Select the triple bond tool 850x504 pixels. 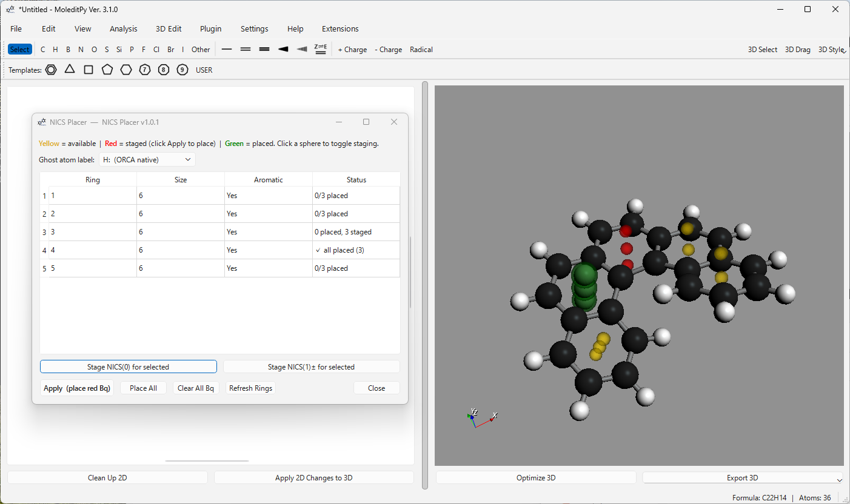pyautogui.click(x=264, y=50)
